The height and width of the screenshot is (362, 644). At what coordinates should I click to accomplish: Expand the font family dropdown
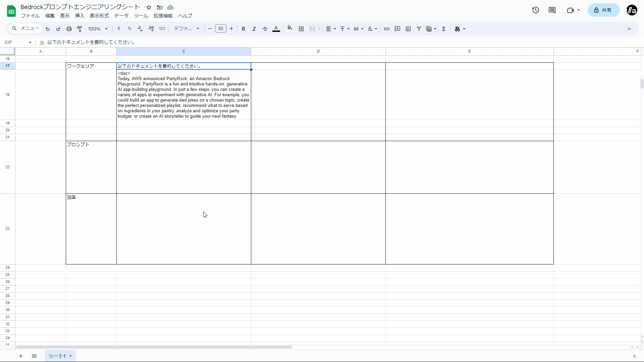186,29
